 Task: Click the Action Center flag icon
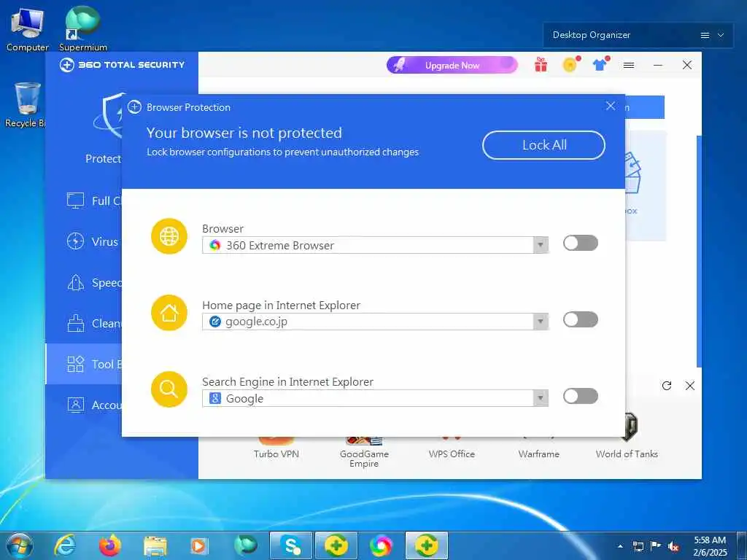click(656, 546)
